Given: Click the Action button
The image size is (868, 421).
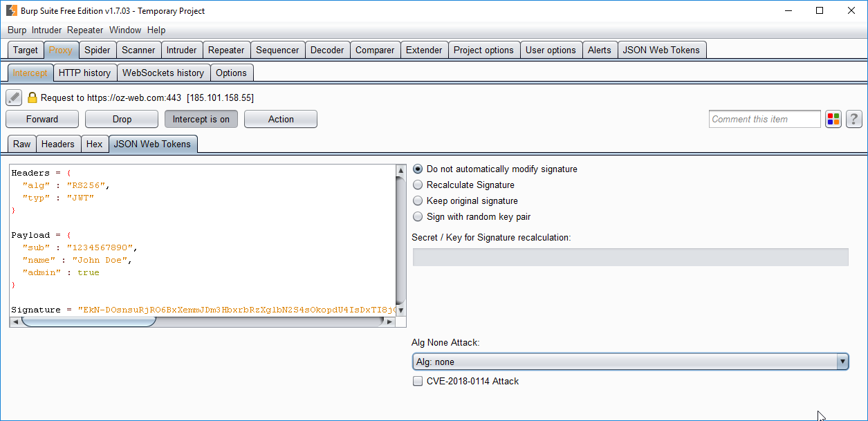Looking at the screenshot, I should pyautogui.click(x=281, y=119).
